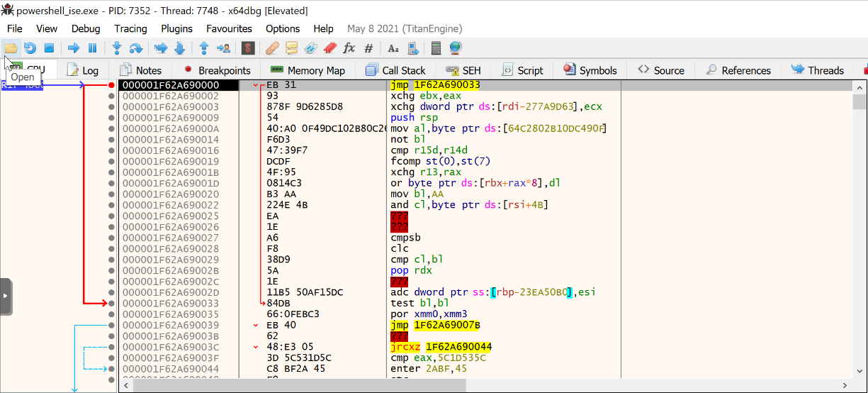
Task: Collapse jump arrow beside bytes 48:E3 05
Action: coord(256,347)
